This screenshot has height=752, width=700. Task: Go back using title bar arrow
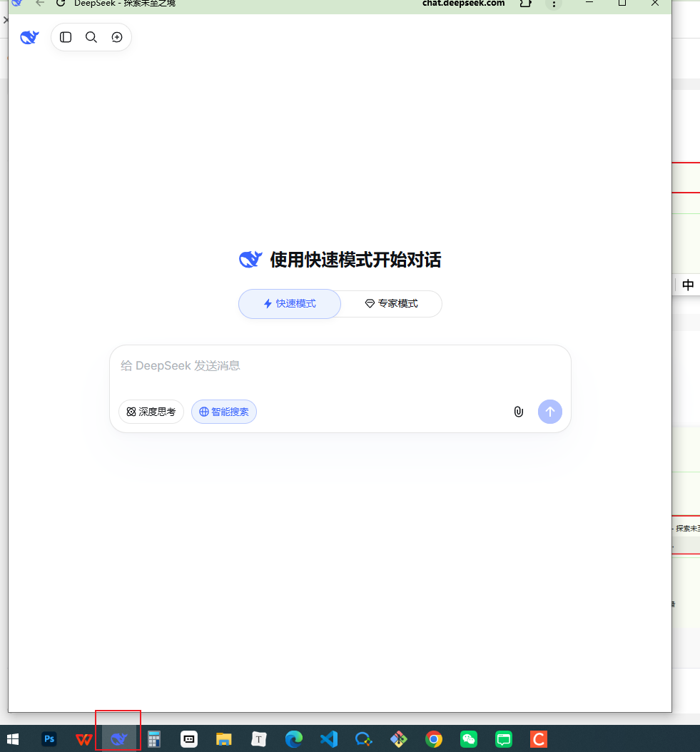(40, 3)
